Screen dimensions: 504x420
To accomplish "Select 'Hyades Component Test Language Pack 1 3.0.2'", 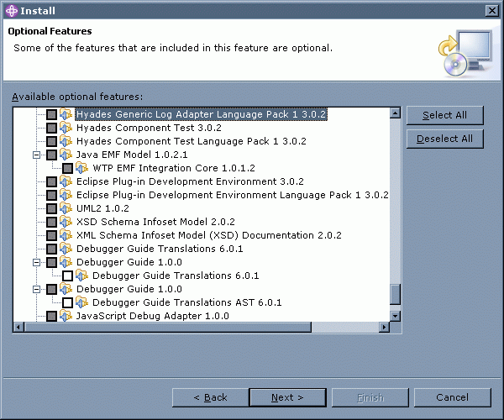I will pos(192,141).
